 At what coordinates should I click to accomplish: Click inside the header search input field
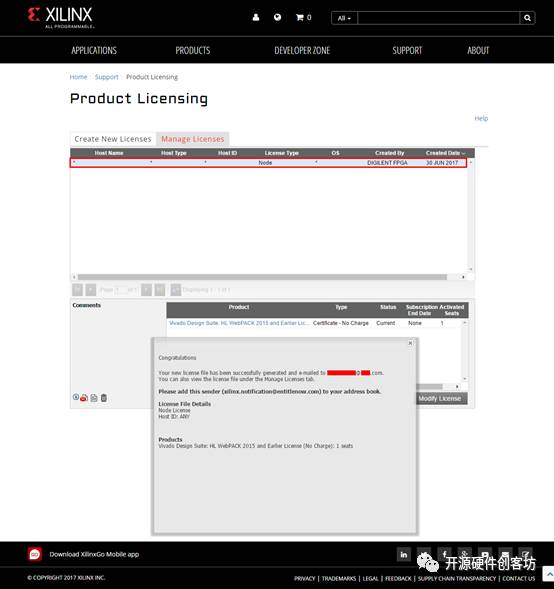[439, 18]
